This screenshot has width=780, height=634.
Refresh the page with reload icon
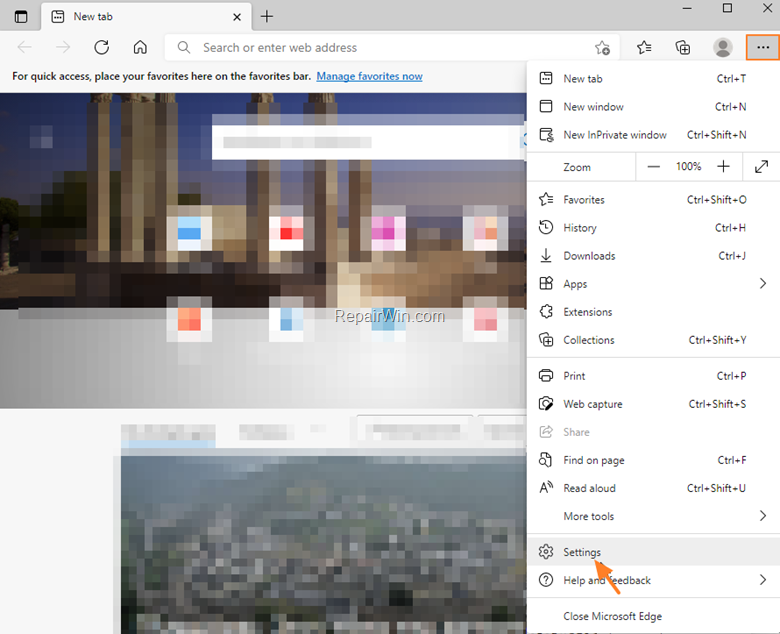click(x=101, y=47)
